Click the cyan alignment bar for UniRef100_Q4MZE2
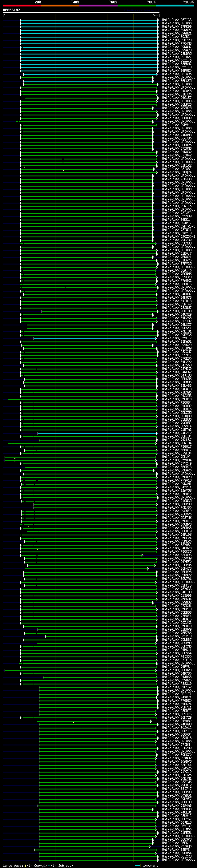Image resolution: width=197 pixels, height=868 pixels. 98,433
